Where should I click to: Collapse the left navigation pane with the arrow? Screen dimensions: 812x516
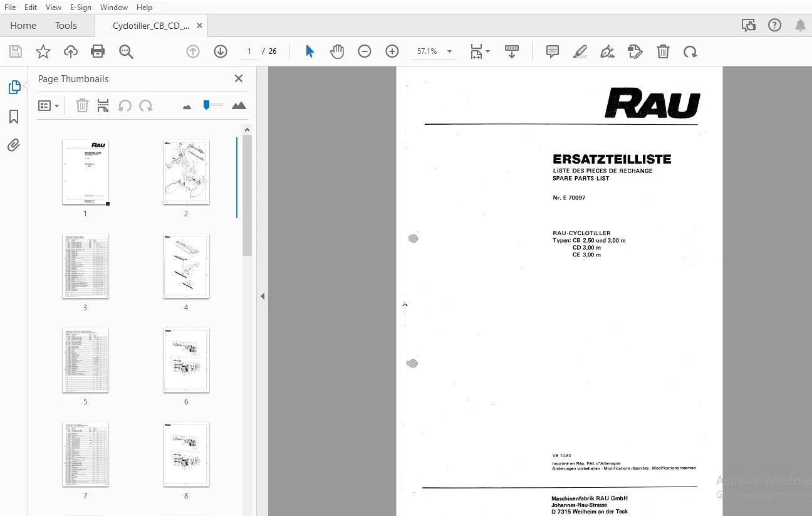263,296
